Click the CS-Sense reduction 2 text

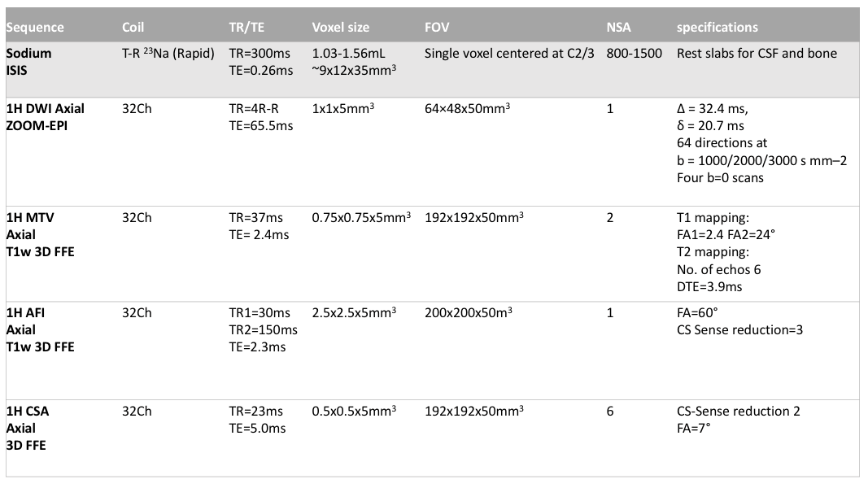(x=738, y=411)
